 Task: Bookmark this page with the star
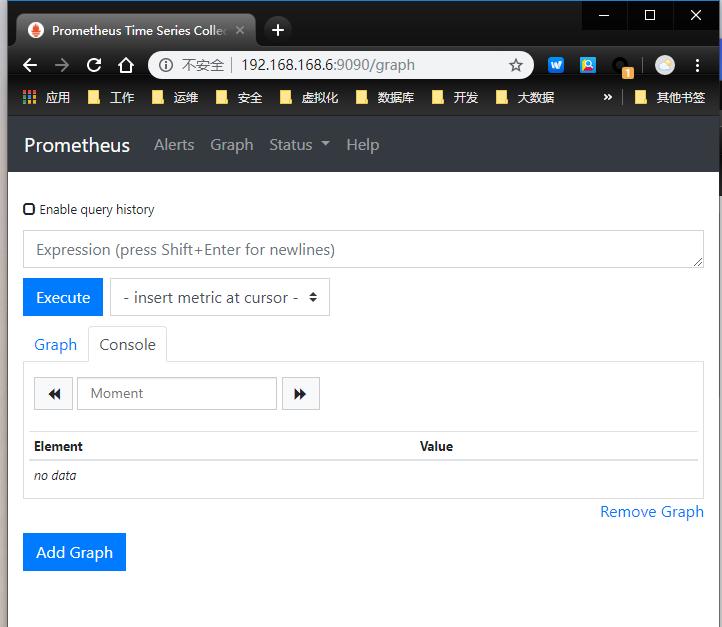516,65
